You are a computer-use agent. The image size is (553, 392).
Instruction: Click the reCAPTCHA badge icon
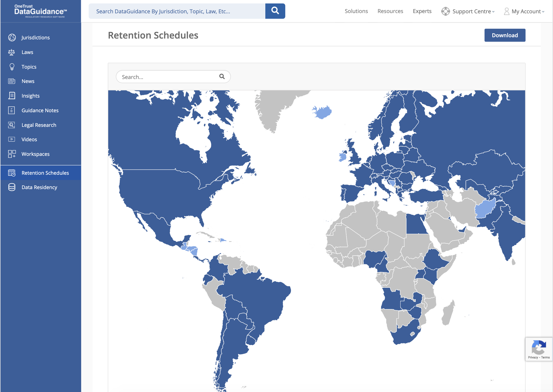[539, 347]
